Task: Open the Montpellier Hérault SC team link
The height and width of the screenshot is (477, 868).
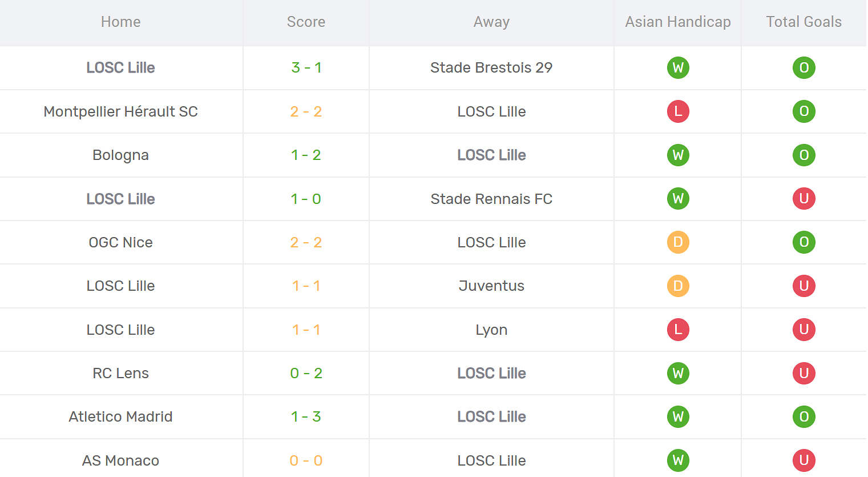Action: (120, 111)
